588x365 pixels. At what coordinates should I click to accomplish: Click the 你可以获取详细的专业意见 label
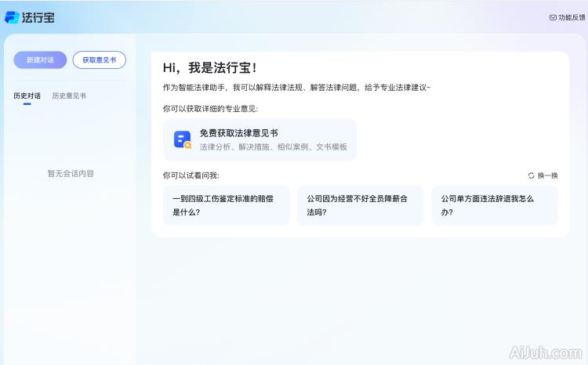click(209, 108)
